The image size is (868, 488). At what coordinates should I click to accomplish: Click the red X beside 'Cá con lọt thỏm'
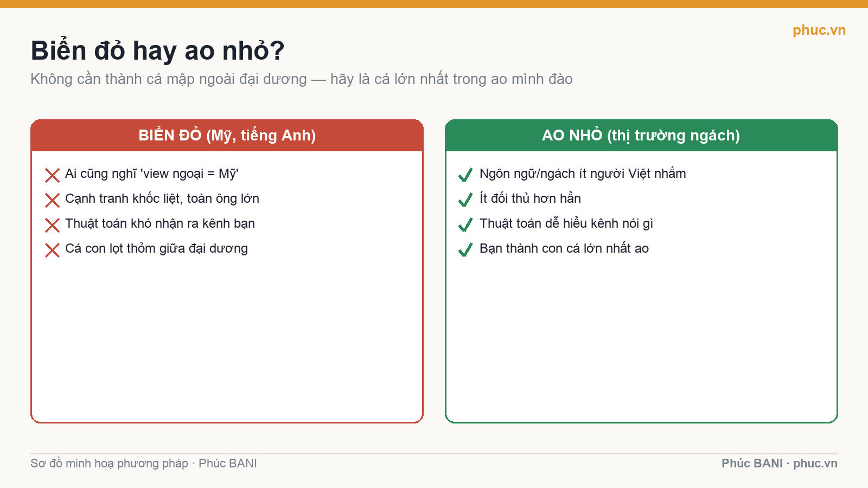pos(52,250)
